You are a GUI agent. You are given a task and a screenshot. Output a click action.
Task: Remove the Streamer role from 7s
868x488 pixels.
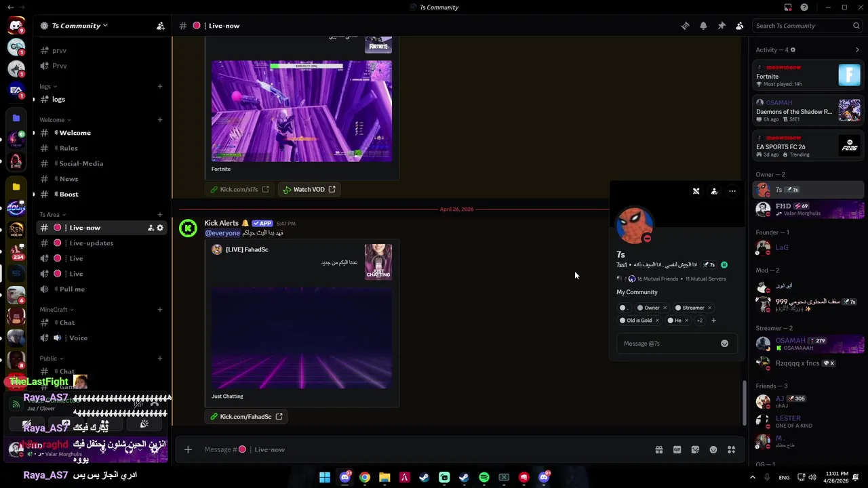(709, 308)
